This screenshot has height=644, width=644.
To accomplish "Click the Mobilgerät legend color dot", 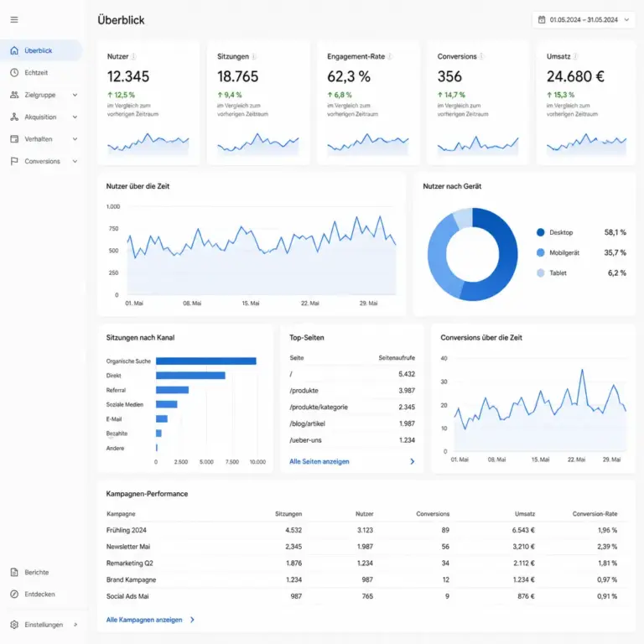I will click(x=541, y=252).
